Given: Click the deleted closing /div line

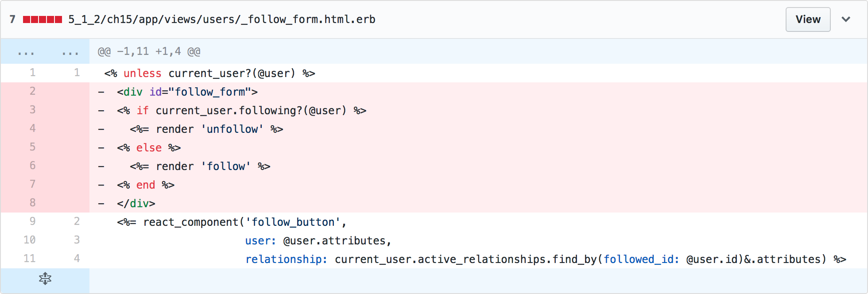Looking at the screenshot, I should (478, 203).
